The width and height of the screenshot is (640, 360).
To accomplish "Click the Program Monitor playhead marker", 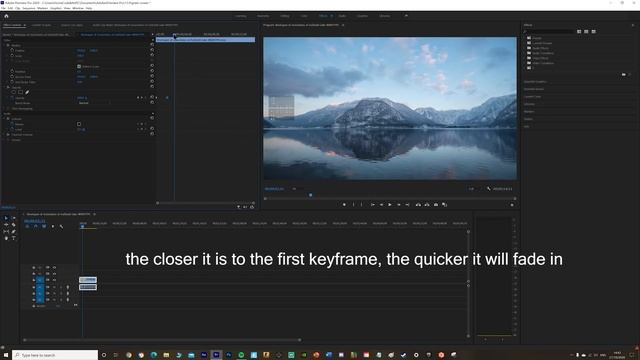I will [x=311, y=195].
